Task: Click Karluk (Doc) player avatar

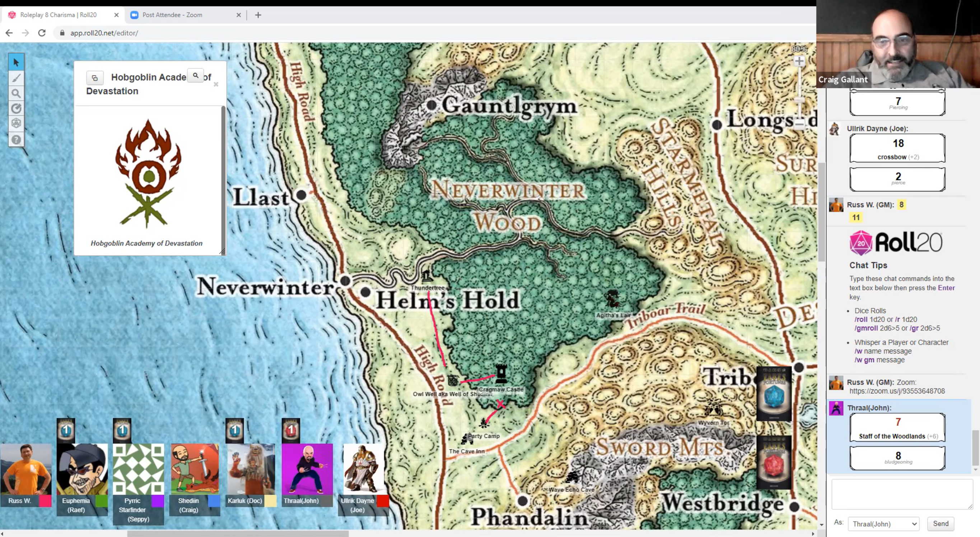Action: tap(251, 469)
